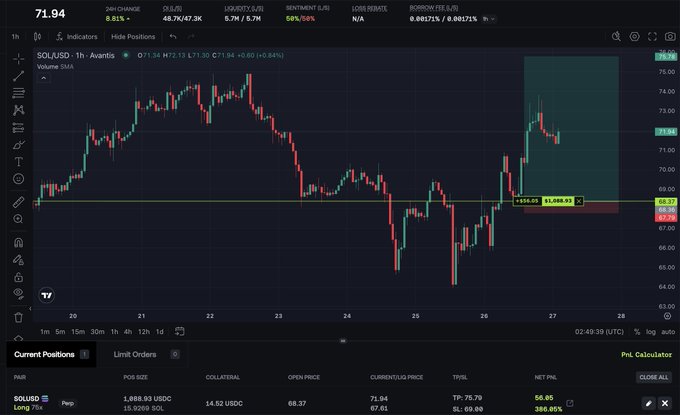Switch chart to 1d timeframe
This screenshot has height=415, width=680.
point(160,332)
